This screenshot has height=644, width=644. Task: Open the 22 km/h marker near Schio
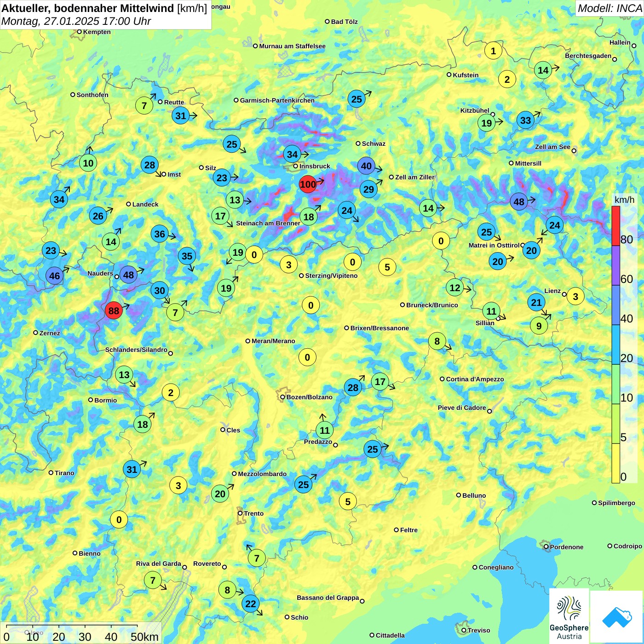251,604
